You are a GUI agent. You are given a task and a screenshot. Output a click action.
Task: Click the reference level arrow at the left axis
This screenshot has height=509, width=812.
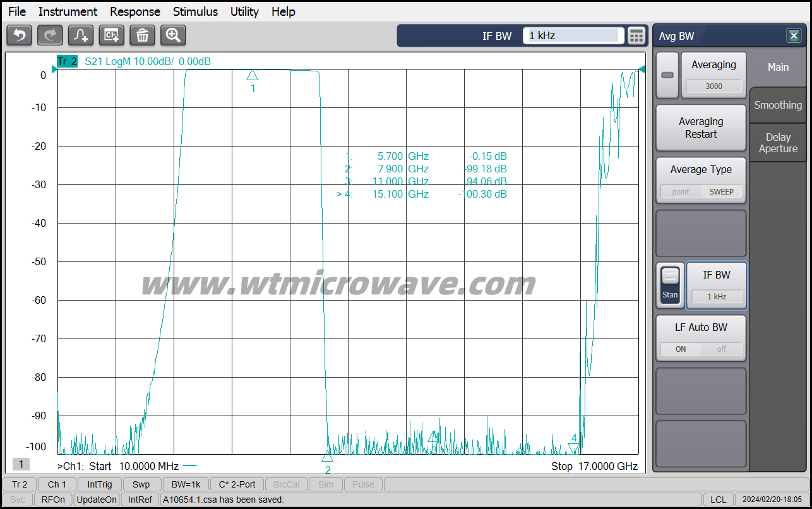tap(54, 69)
